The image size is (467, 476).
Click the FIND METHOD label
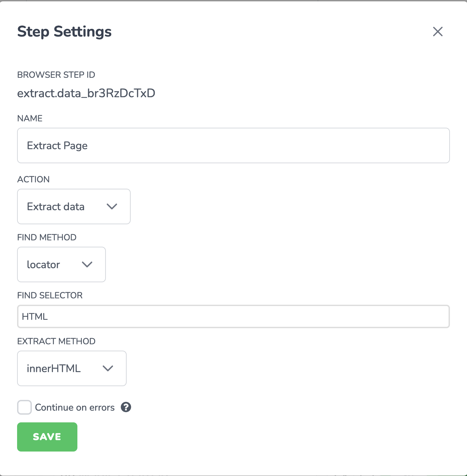(47, 237)
